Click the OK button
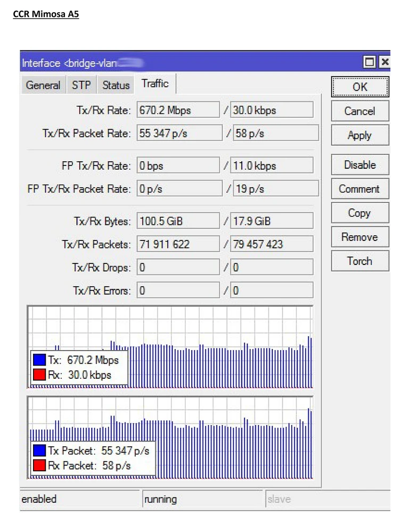 359,87
